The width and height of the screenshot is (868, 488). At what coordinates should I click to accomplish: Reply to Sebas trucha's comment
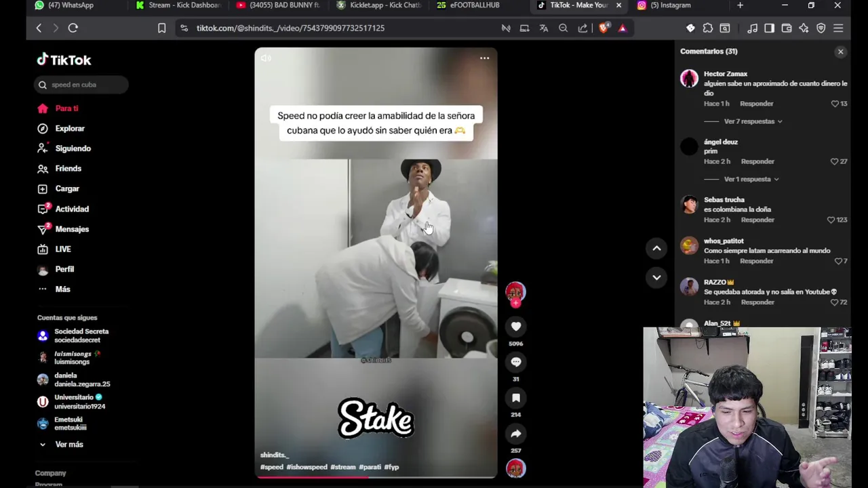[757, 220]
